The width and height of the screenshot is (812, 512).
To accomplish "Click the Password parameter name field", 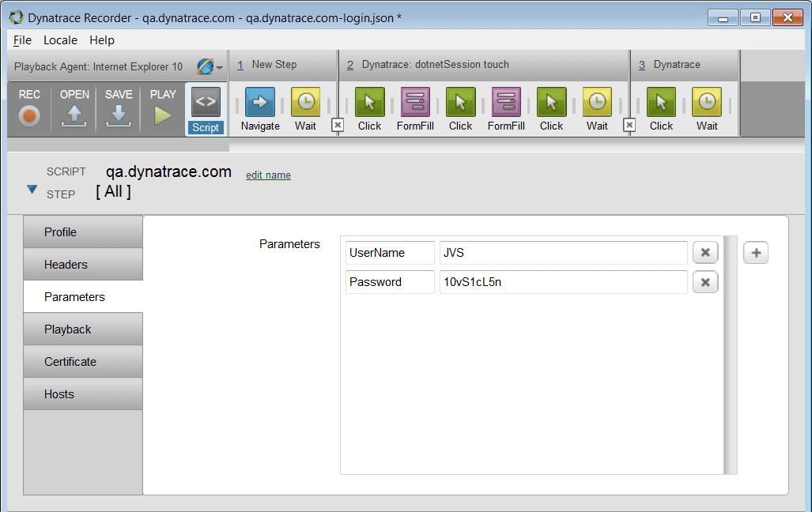I will click(x=390, y=282).
